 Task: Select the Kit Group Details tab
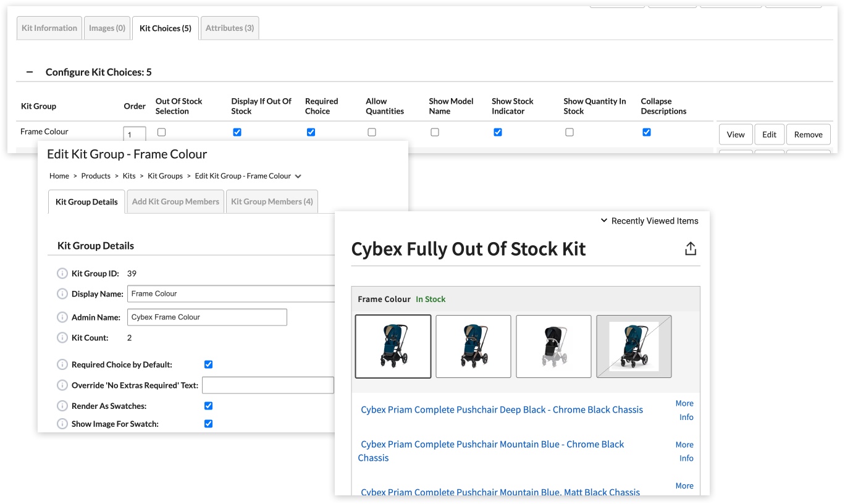[86, 202]
